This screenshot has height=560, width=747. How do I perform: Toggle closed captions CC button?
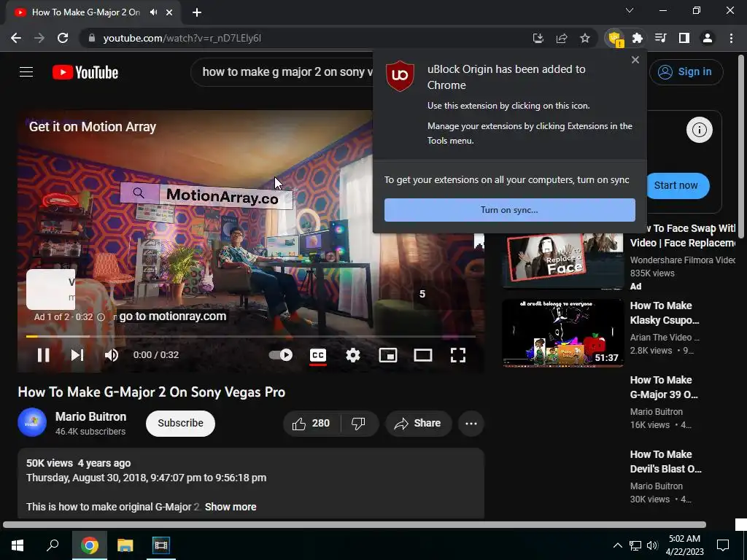318,355
